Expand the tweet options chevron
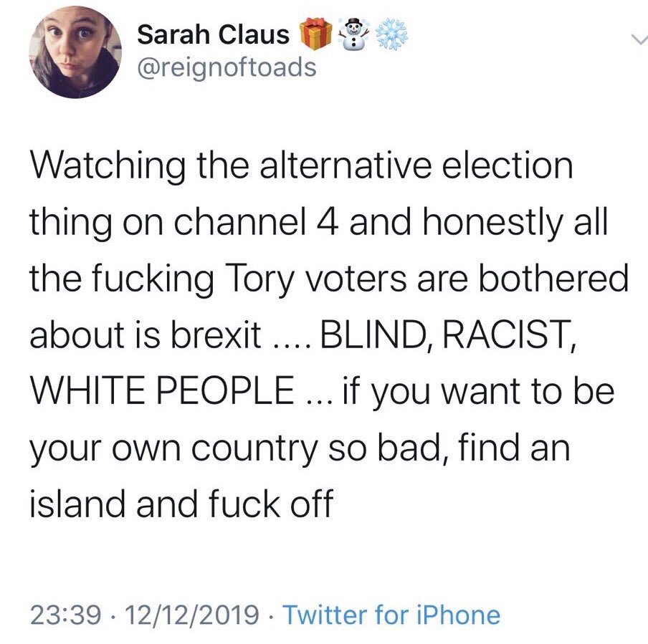Image resolution: width=648 pixels, height=644 pixels. [x=639, y=39]
